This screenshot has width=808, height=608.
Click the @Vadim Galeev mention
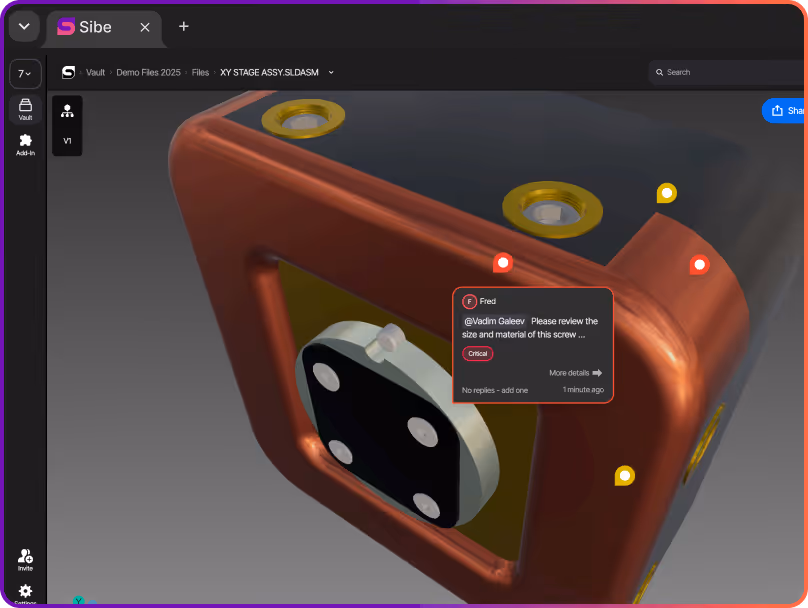(x=494, y=321)
